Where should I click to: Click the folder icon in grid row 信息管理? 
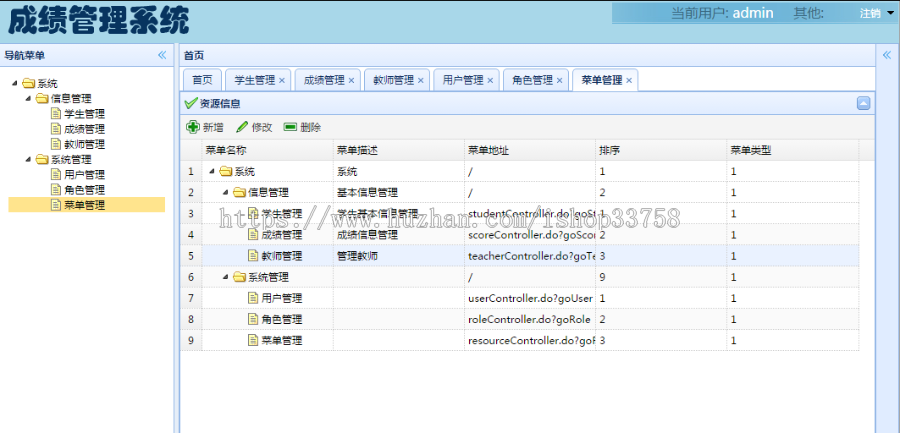coord(239,192)
